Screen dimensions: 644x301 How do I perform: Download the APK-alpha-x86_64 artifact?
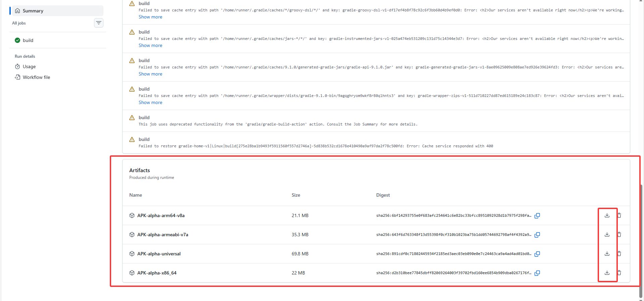[x=607, y=273]
